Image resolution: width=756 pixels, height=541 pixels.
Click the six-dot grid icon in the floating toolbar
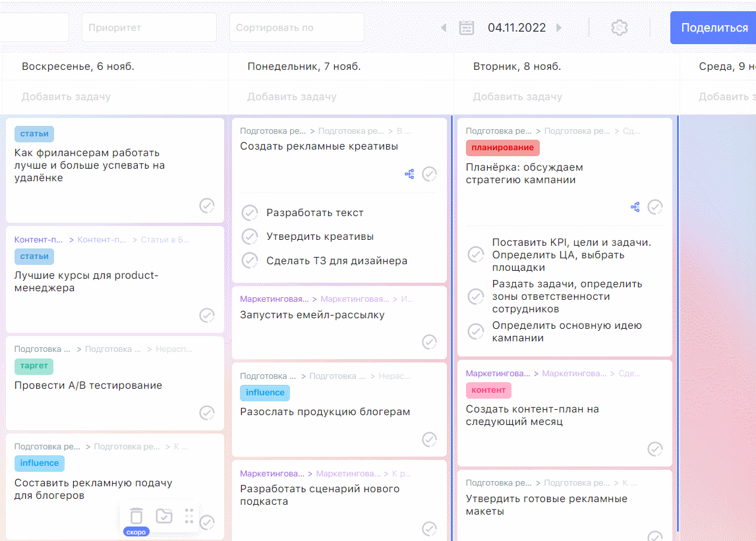pyautogui.click(x=189, y=515)
